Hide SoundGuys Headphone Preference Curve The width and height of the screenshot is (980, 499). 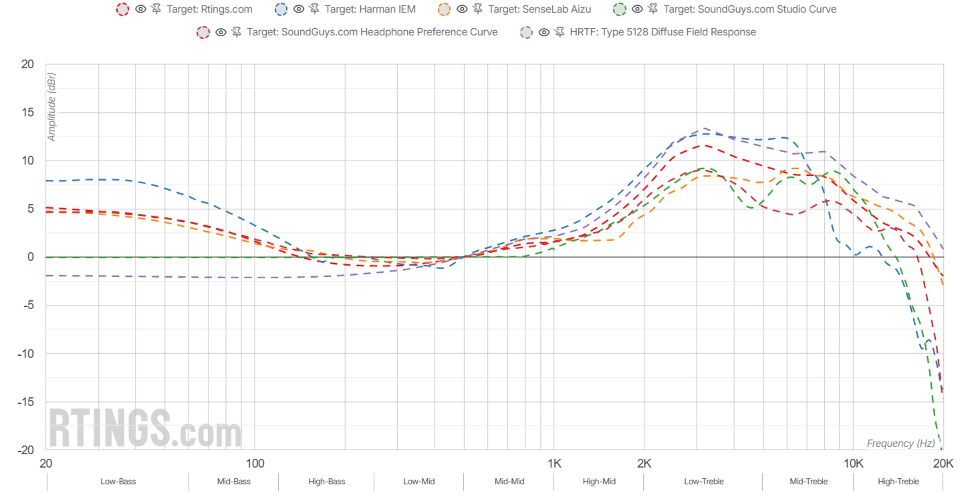(221, 32)
